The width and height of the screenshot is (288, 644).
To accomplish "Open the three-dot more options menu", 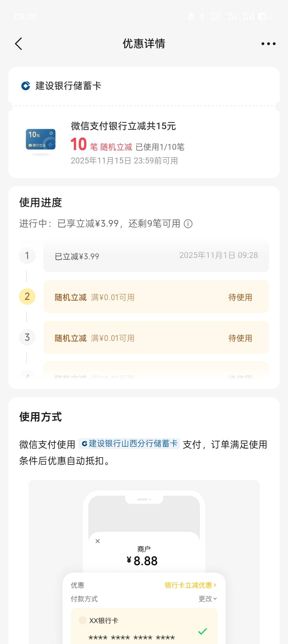I will pos(268,44).
